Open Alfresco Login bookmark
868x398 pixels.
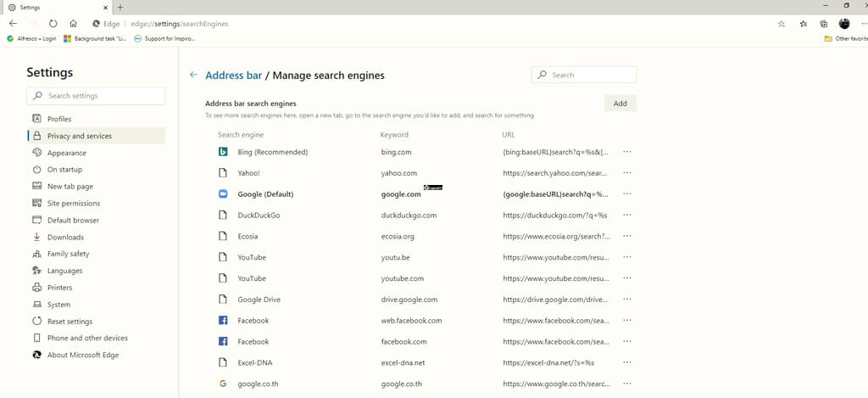pyautogui.click(x=31, y=39)
